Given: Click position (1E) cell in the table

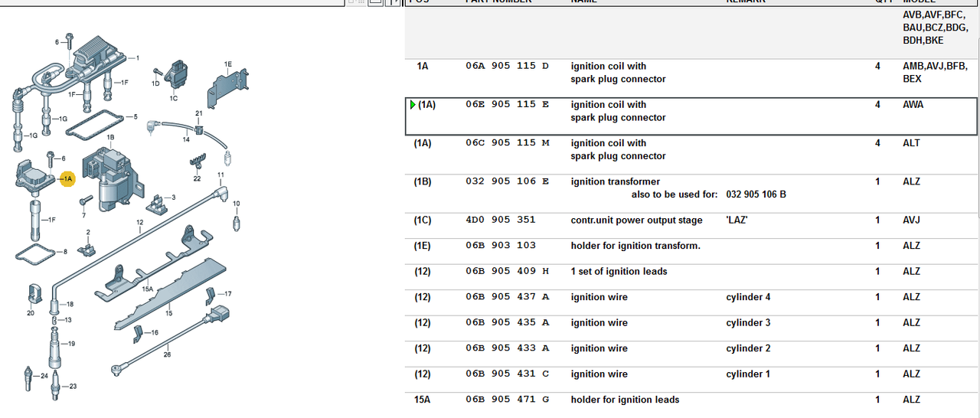Looking at the screenshot, I should click(x=423, y=246).
